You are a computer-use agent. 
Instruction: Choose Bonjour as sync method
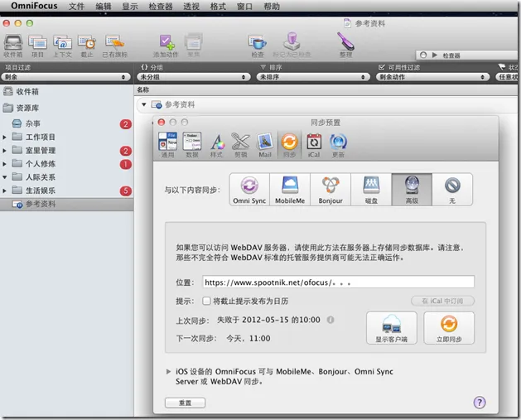(x=330, y=190)
